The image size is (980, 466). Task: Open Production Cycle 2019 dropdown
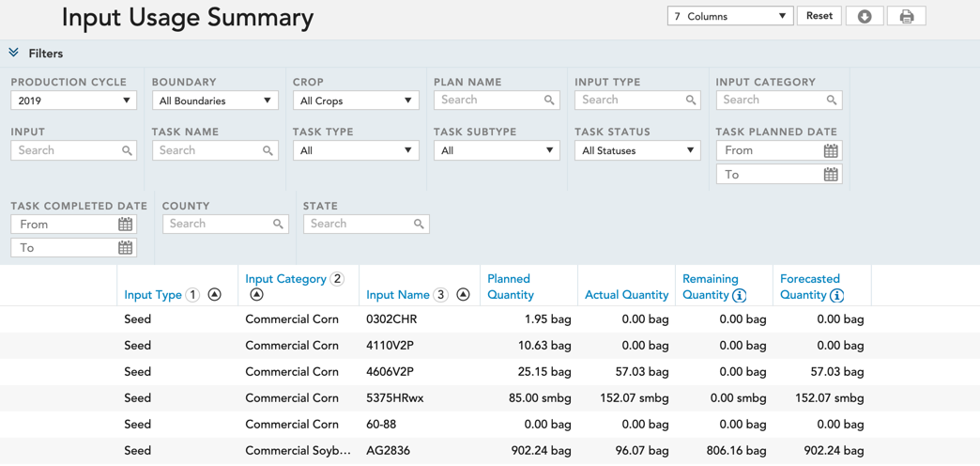point(74,101)
